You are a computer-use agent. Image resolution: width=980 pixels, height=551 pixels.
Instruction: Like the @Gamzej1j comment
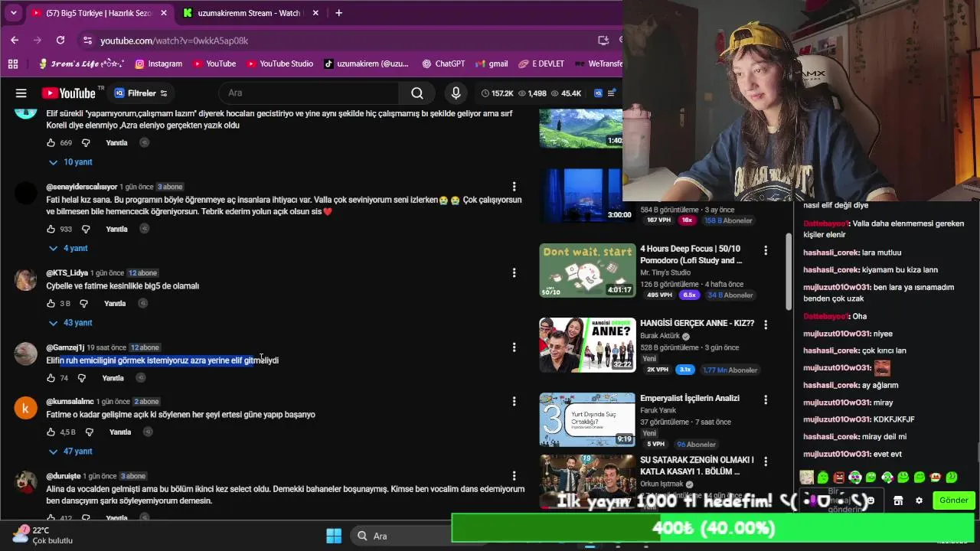coord(51,378)
